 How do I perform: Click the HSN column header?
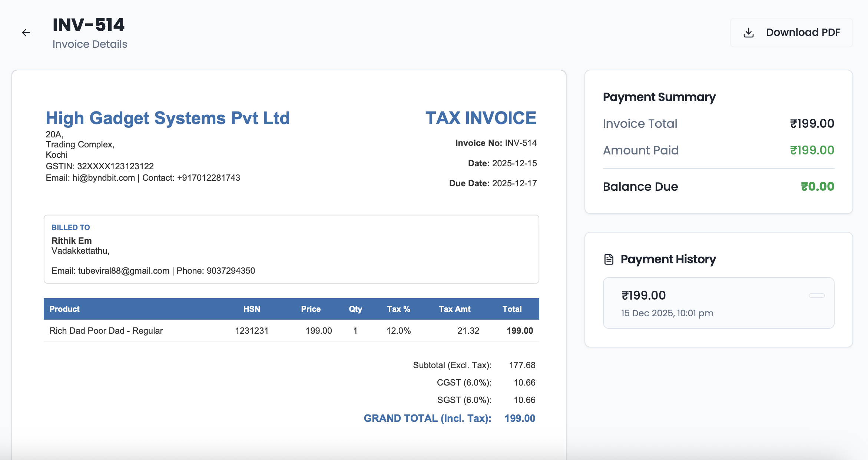252,309
